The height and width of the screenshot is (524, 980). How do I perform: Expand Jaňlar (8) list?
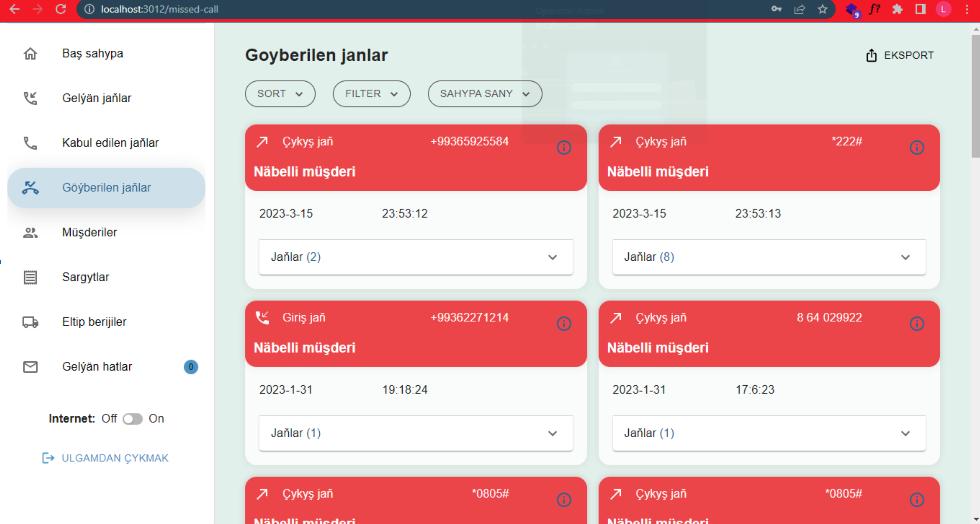point(769,257)
